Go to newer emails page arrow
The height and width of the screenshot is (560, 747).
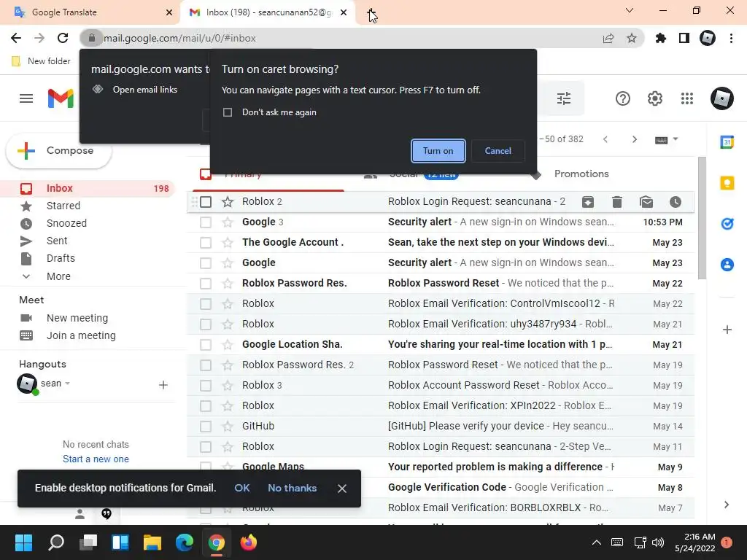tap(605, 139)
